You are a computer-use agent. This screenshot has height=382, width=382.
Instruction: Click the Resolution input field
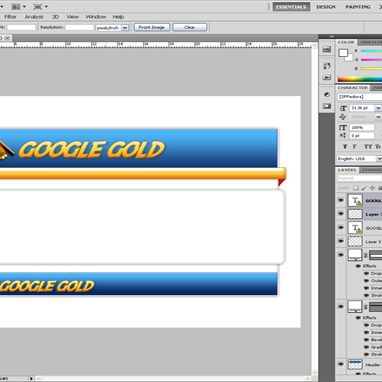coord(79,27)
